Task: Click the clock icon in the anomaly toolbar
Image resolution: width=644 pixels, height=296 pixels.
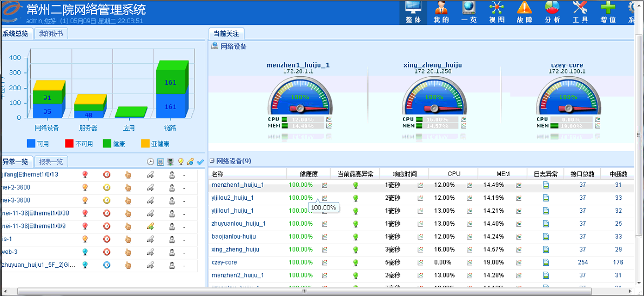Action: (151, 162)
